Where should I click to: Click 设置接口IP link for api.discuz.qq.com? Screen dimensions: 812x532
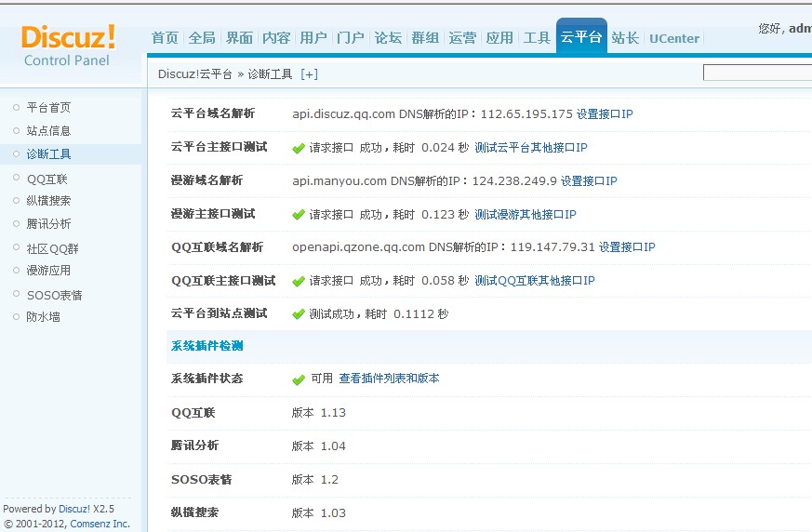click(x=605, y=114)
